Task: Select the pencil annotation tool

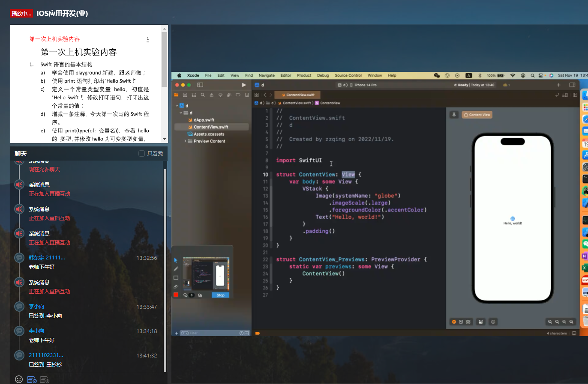Action: (x=176, y=269)
